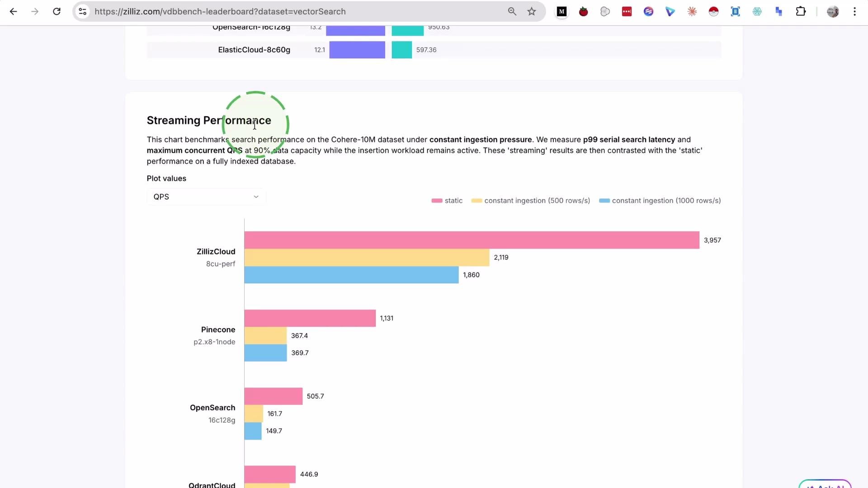Screen dimensions: 868x488
Task: Click '8cu-perf' sublabel under ZillizCloud
Action: [221, 264]
